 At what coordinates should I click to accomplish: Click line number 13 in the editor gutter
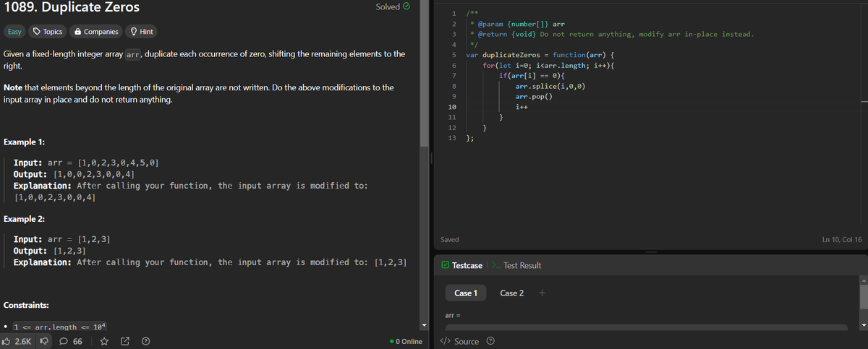[452, 137]
